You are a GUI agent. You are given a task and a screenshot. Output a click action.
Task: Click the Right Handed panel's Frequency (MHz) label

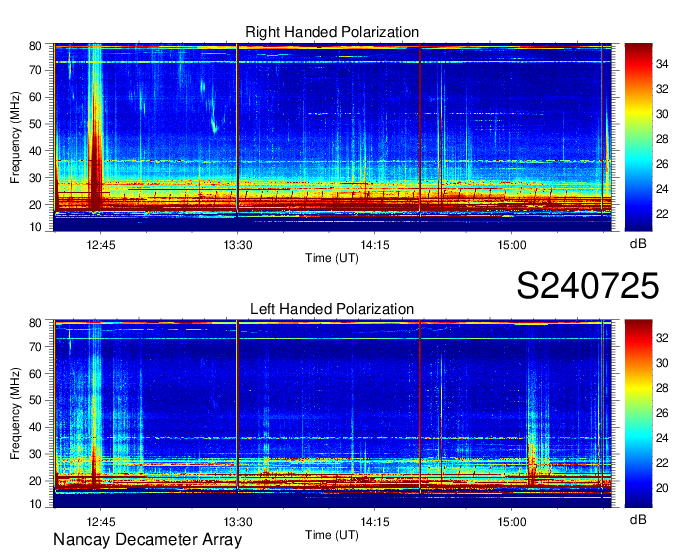15,137
